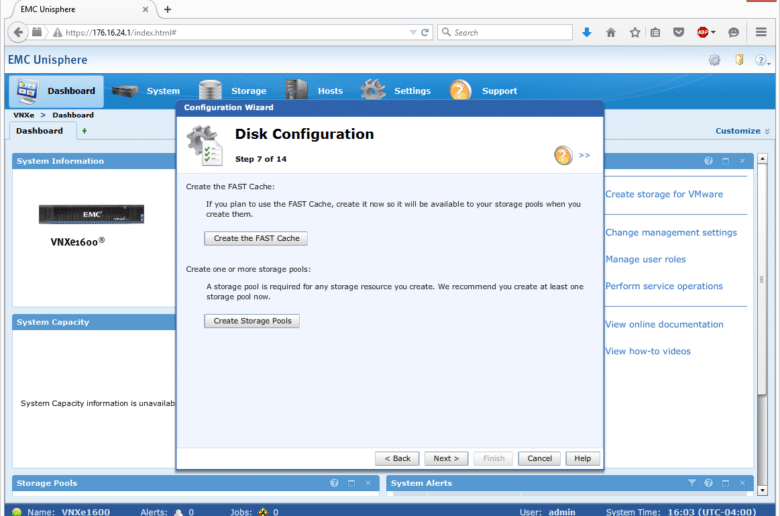Go back with the Back button
The height and width of the screenshot is (516, 780).
coord(397,458)
